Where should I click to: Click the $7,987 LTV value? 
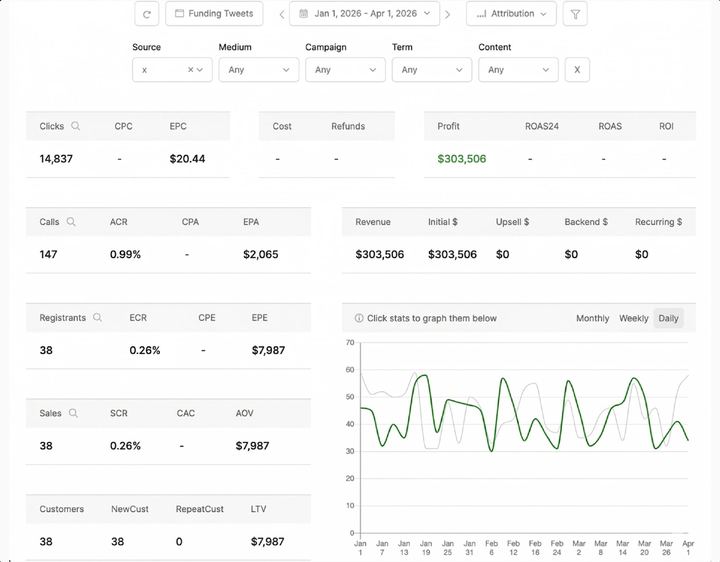tap(267, 541)
